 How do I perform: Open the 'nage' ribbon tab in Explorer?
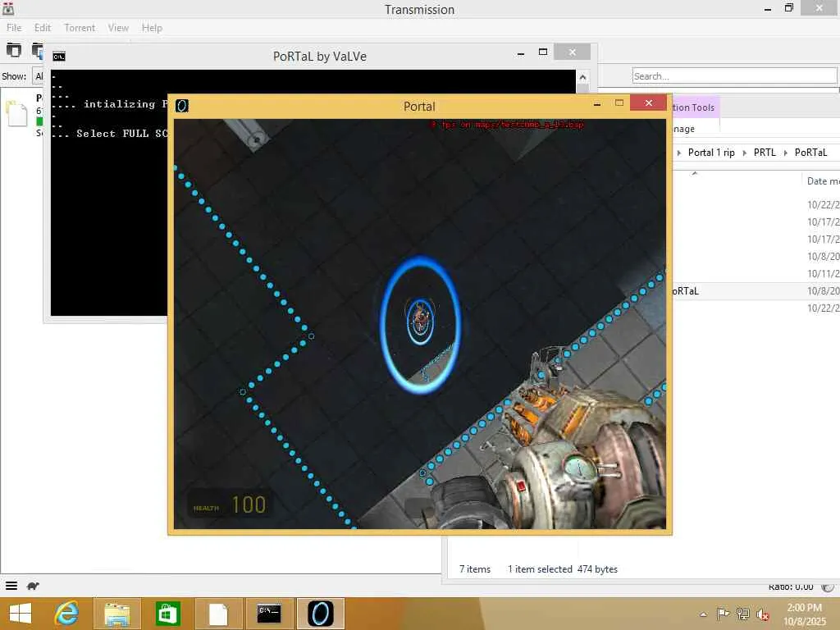[x=683, y=129]
